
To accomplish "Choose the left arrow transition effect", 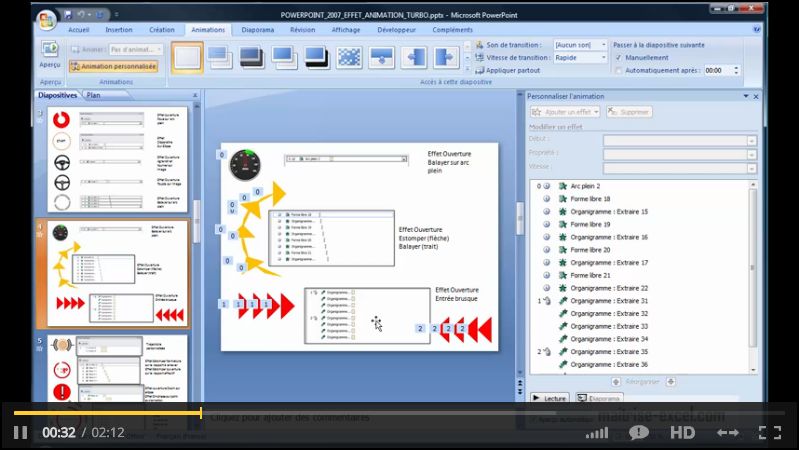I will [x=414, y=57].
